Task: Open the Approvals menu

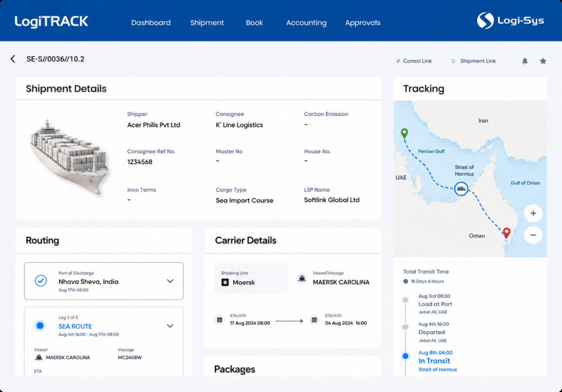Action: (362, 22)
